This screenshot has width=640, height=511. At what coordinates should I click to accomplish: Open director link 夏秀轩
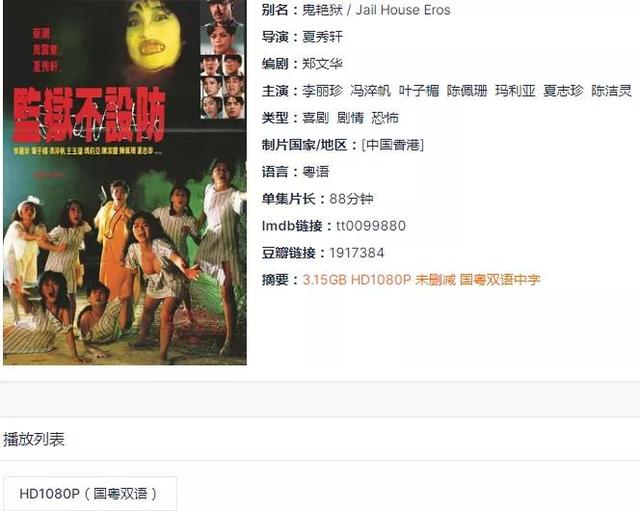point(322,37)
